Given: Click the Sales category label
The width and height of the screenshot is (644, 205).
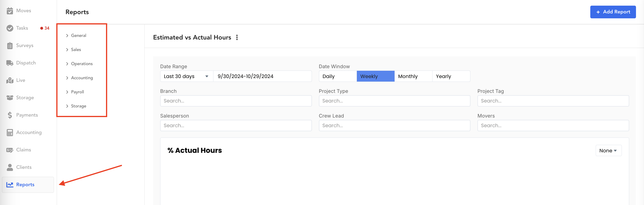Looking at the screenshot, I should (76, 50).
